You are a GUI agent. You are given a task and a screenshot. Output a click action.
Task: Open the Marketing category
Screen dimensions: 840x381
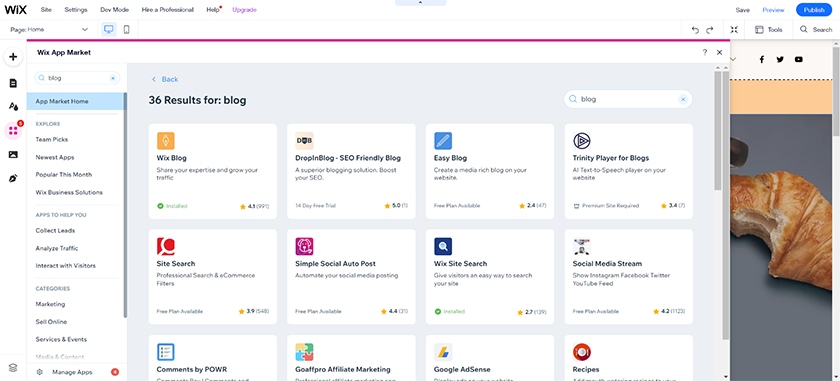click(x=50, y=304)
